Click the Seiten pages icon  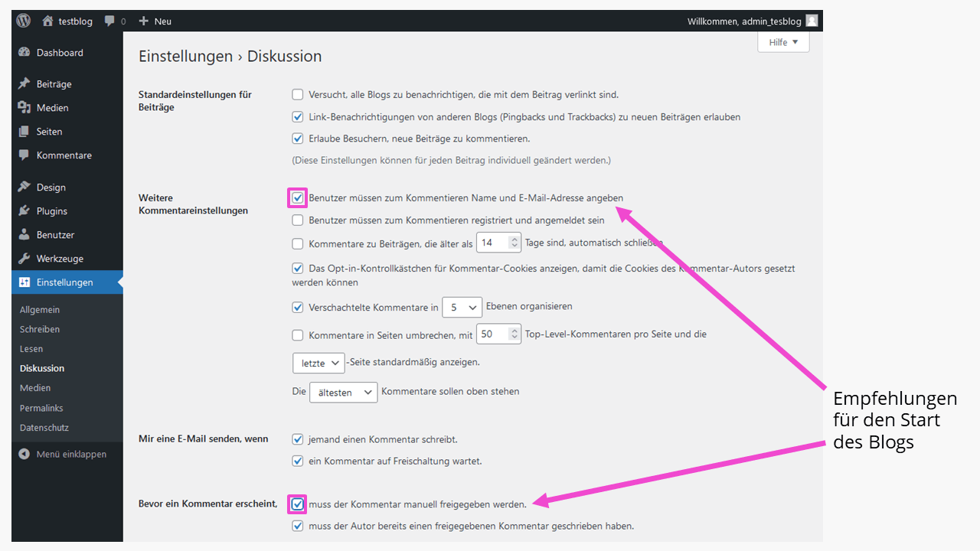point(24,132)
